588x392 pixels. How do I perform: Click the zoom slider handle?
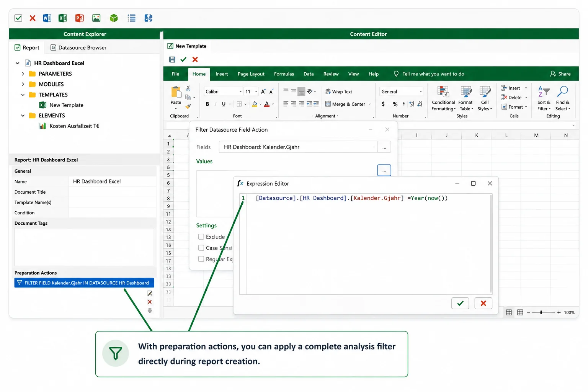tap(541, 312)
